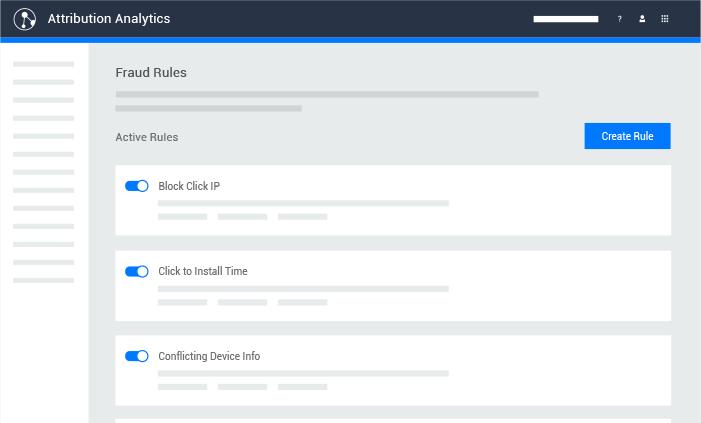Click the Create Rule button

click(x=627, y=136)
